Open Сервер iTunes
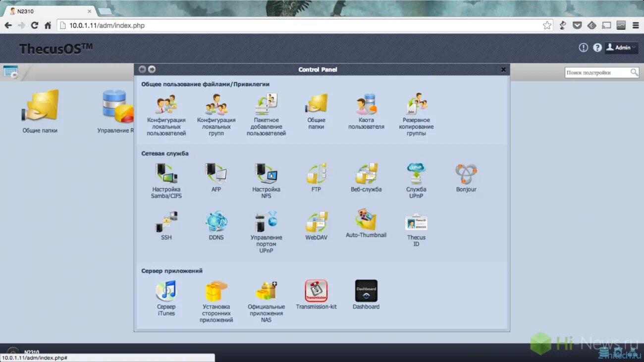 click(166, 298)
